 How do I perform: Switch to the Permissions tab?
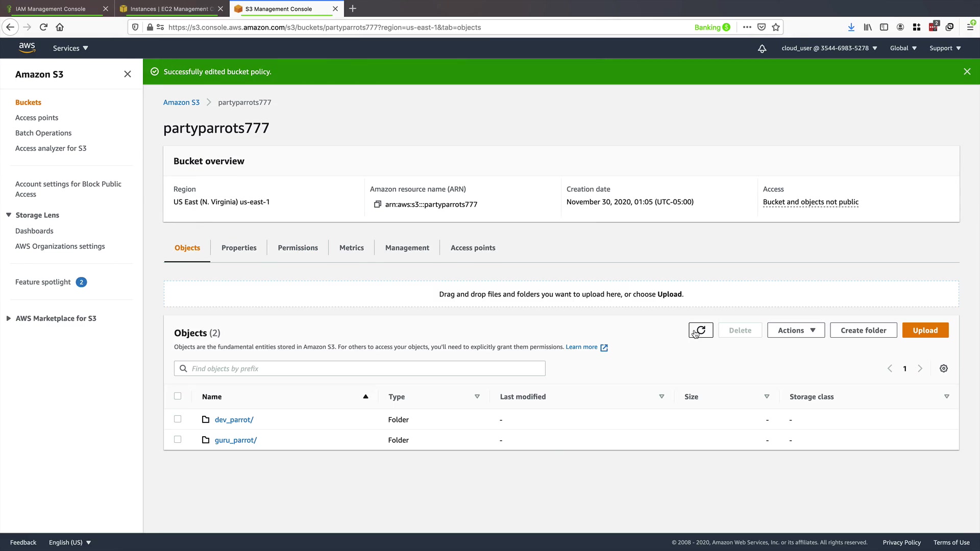point(298,247)
